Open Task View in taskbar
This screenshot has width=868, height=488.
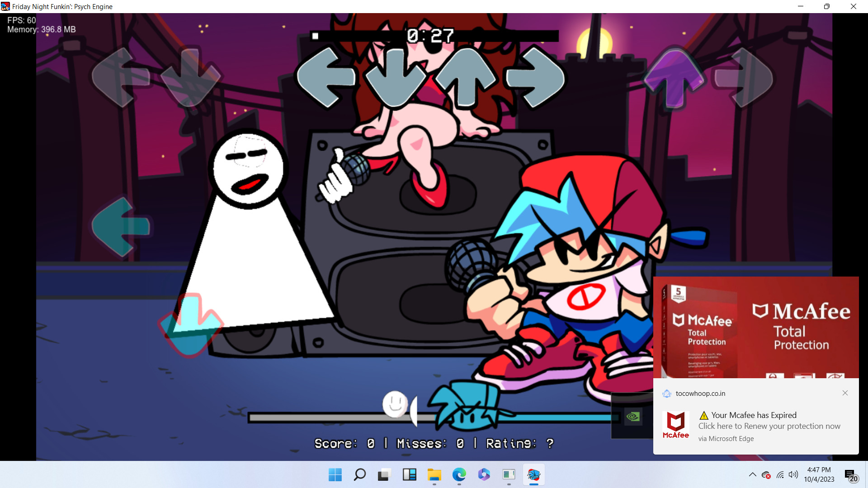384,475
